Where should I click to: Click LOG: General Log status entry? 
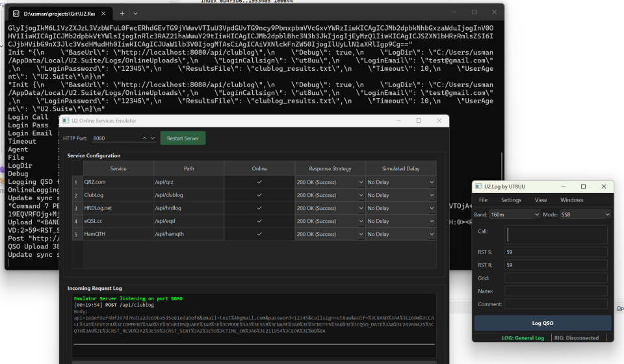523,338
